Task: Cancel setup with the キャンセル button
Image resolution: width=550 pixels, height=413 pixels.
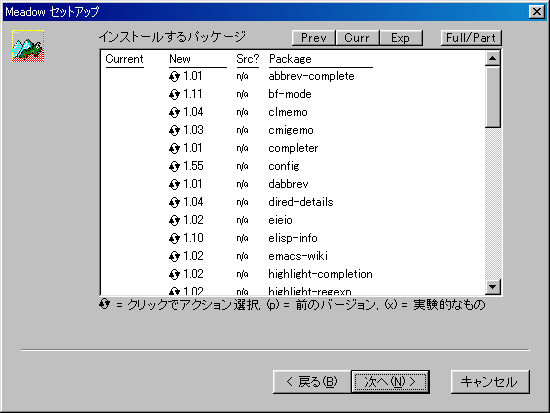Action: (490, 381)
